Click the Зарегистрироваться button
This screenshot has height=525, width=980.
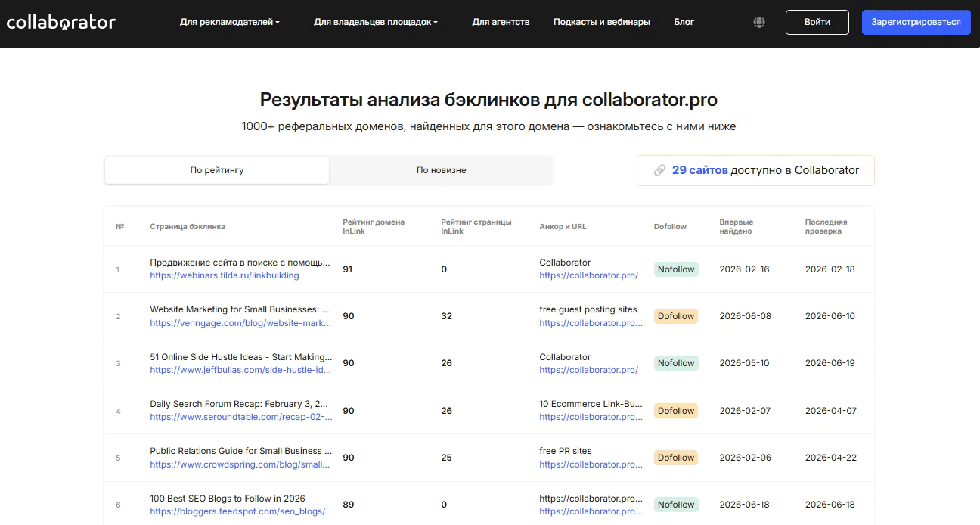tap(916, 22)
